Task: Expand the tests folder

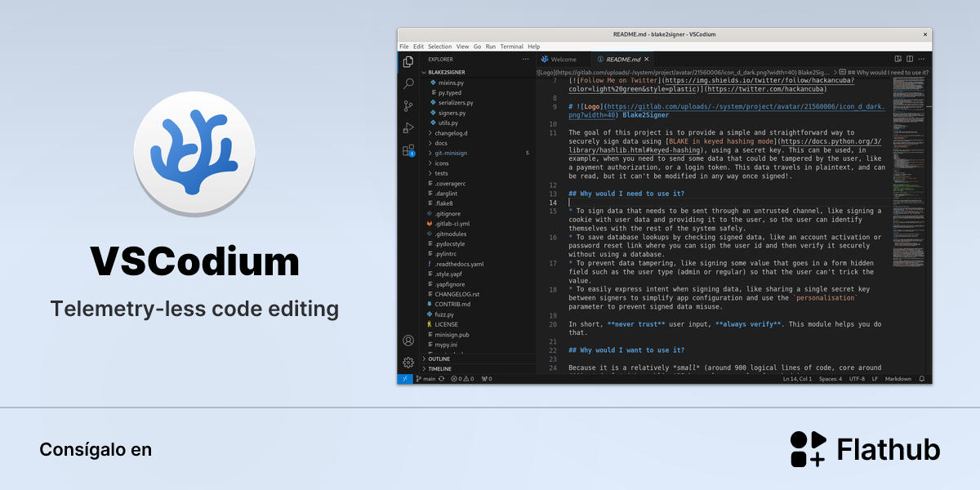Action: 441,173
